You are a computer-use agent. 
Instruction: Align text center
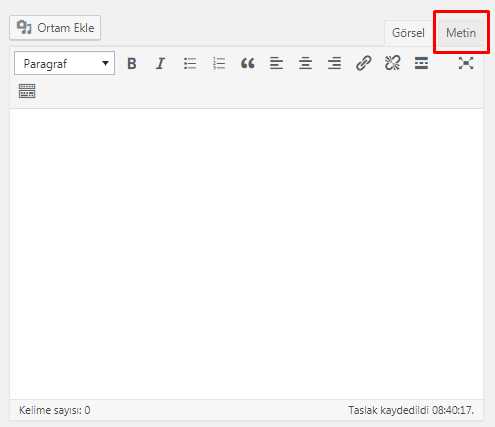click(x=305, y=63)
